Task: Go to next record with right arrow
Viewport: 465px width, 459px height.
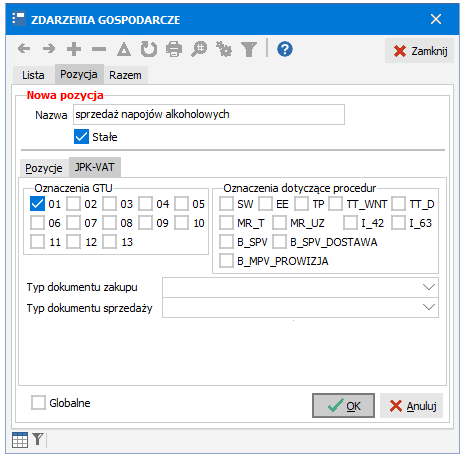Action: coord(49,49)
